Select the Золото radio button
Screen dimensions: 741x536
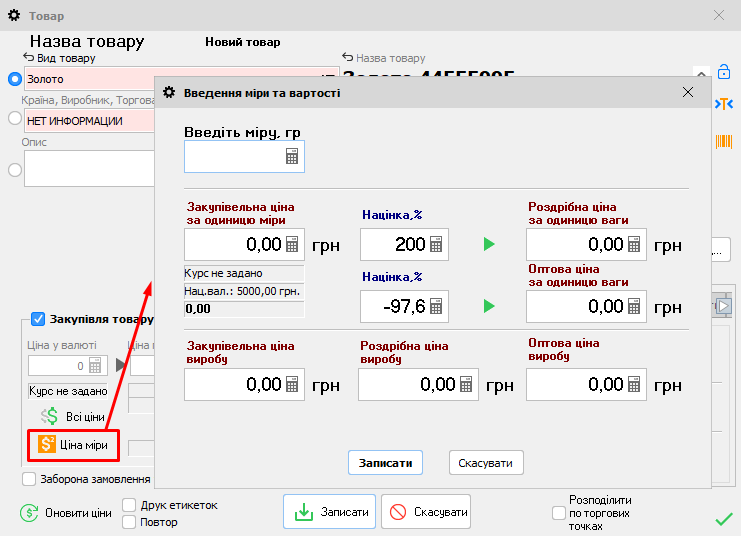(14, 79)
